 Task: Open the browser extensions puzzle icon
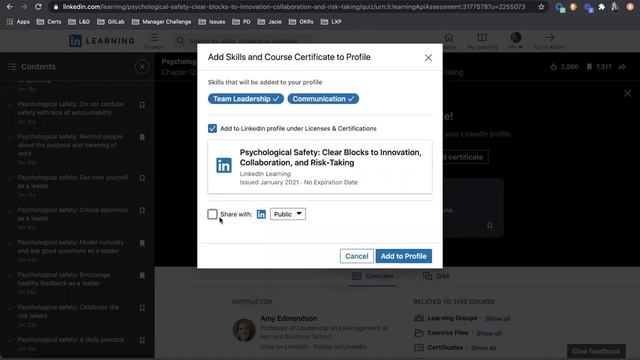[x=602, y=7]
